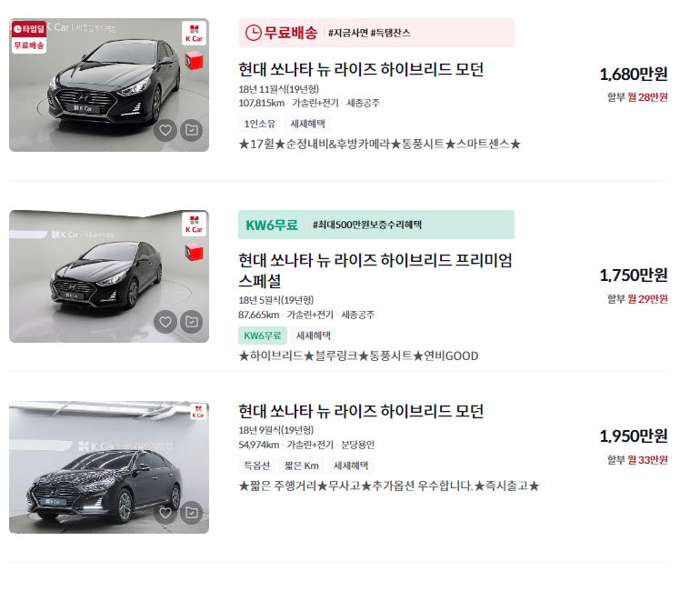
Task: Click the 특옵션 tag
Action: pyautogui.click(x=256, y=466)
